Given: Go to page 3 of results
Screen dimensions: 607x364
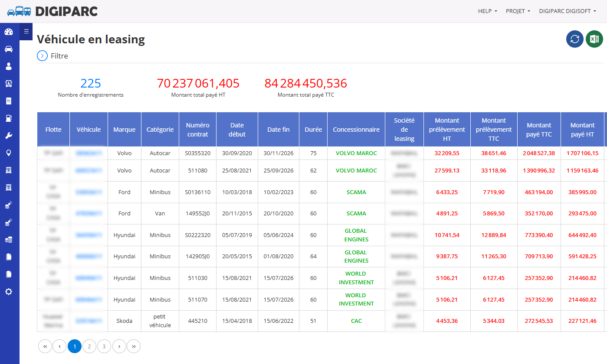Looking at the screenshot, I should 104,346.
